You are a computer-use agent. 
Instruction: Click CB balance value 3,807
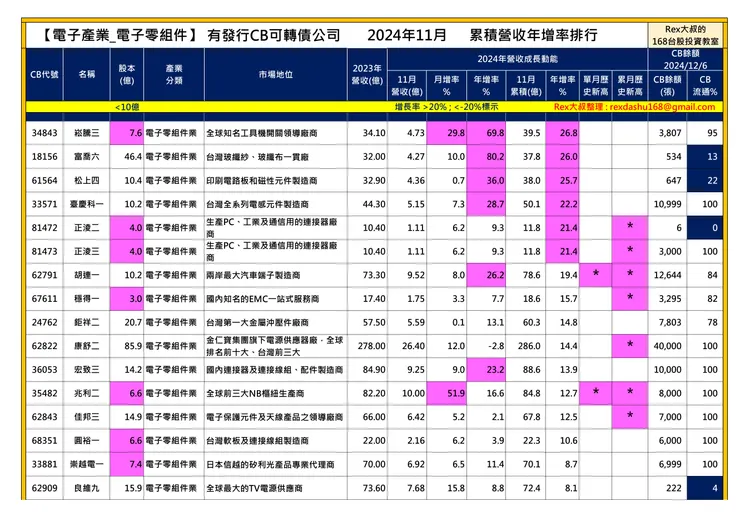point(670,133)
